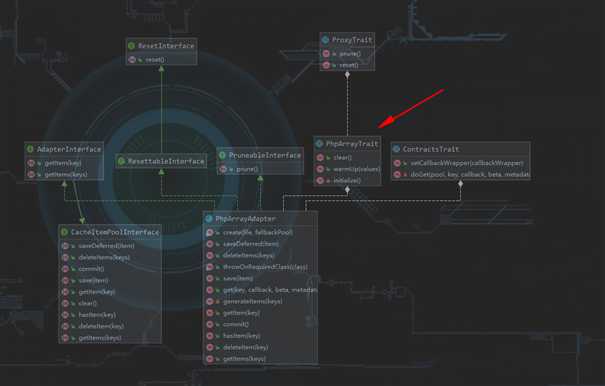Click method icon beside prune() in ProxyTrait
This screenshot has width=605, height=386.
(326, 54)
